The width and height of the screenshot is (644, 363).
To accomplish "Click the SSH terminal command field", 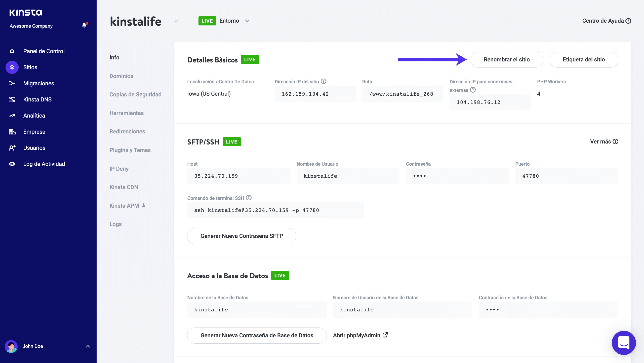I will (x=276, y=210).
